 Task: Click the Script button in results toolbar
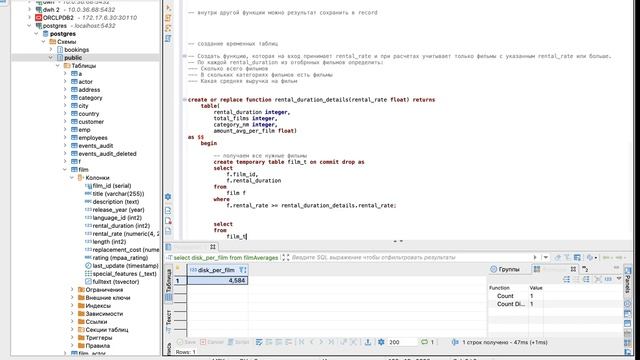coord(238,342)
